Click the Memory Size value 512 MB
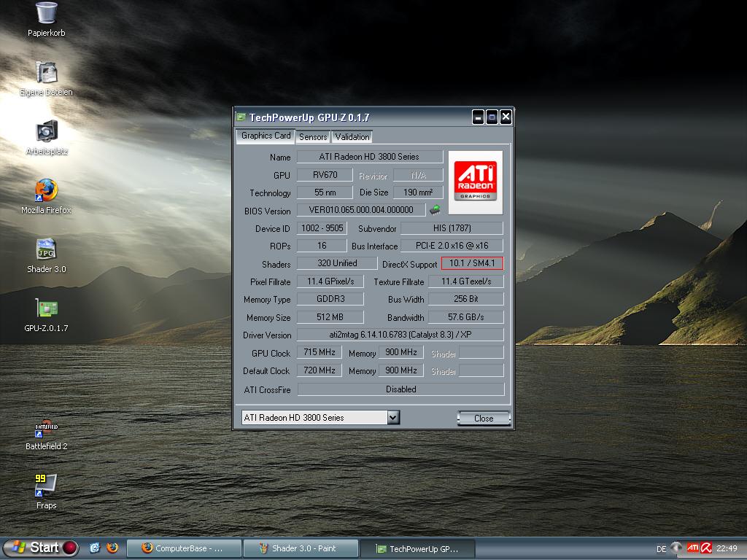The width and height of the screenshot is (747, 560). point(330,317)
